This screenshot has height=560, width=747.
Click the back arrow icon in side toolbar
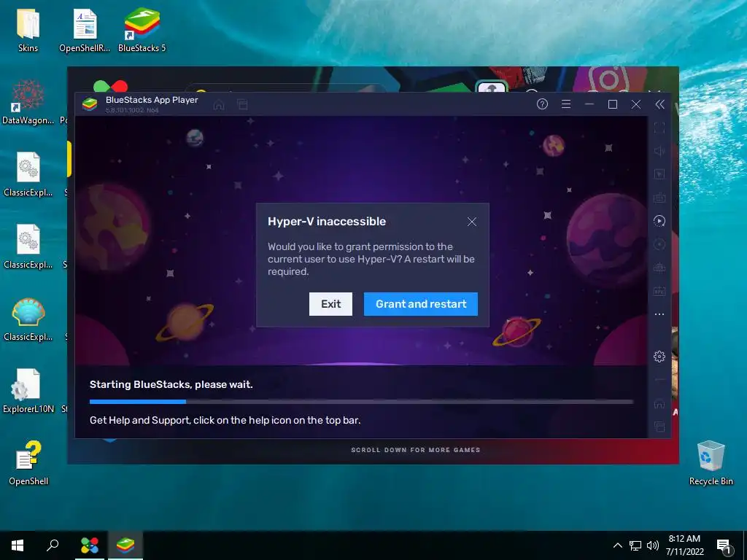click(659, 380)
